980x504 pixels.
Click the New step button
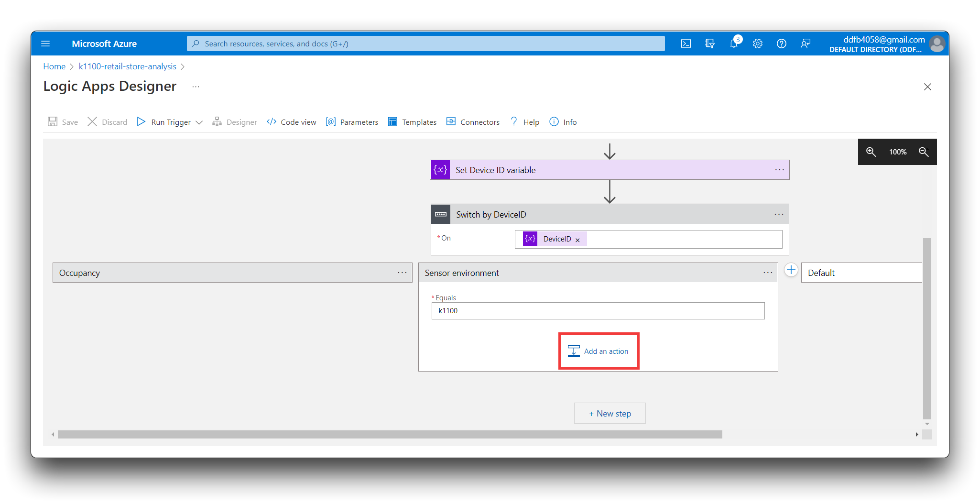coord(610,413)
